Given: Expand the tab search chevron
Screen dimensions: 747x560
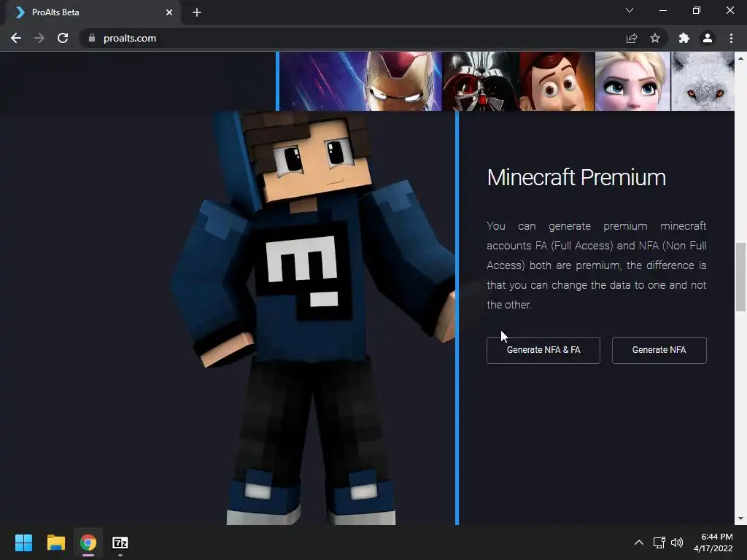Looking at the screenshot, I should click(630, 10).
